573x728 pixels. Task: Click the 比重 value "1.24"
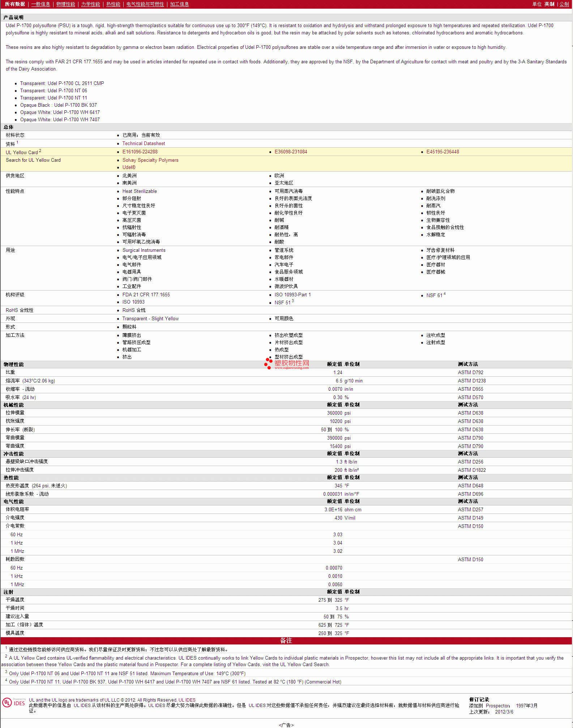click(338, 373)
